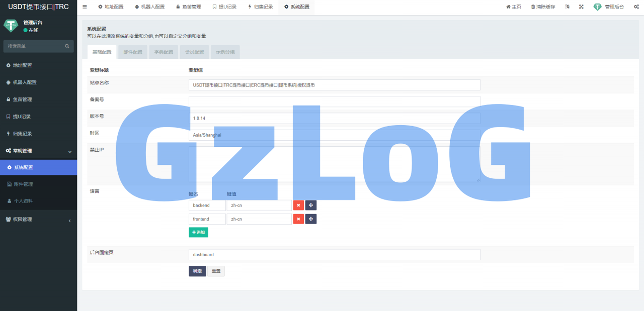Click the move handle on the frontend row
Image resolution: width=644 pixels, height=311 pixels.
pyautogui.click(x=311, y=219)
